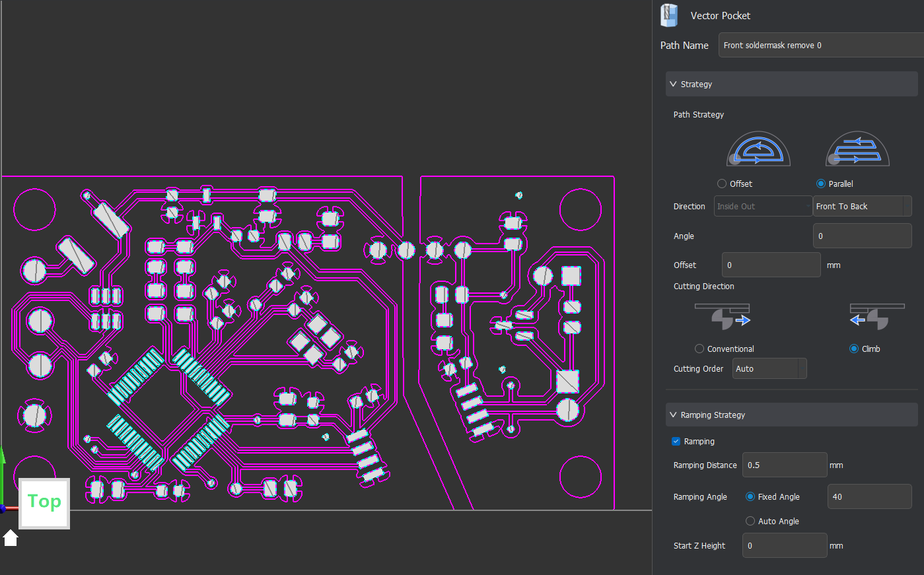The width and height of the screenshot is (924, 575).
Task: Select the Offset path strategy icon
Action: pyautogui.click(x=758, y=149)
